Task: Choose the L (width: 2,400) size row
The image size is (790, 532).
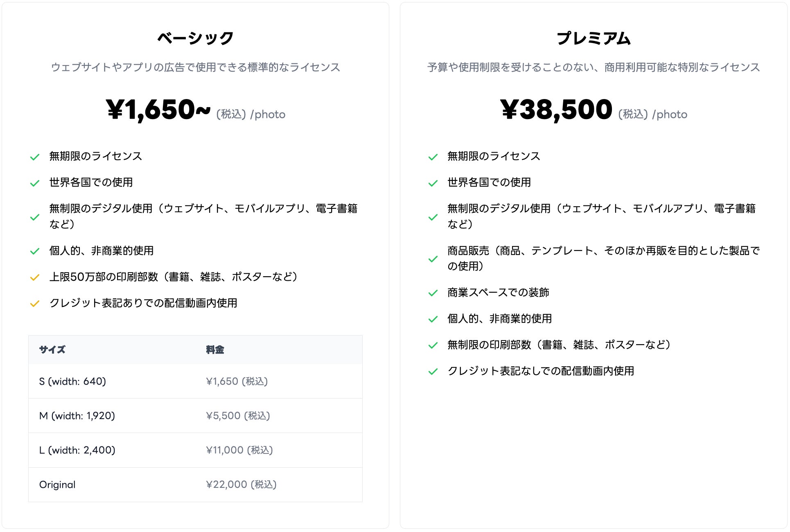Action: pyautogui.click(x=195, y=450)
